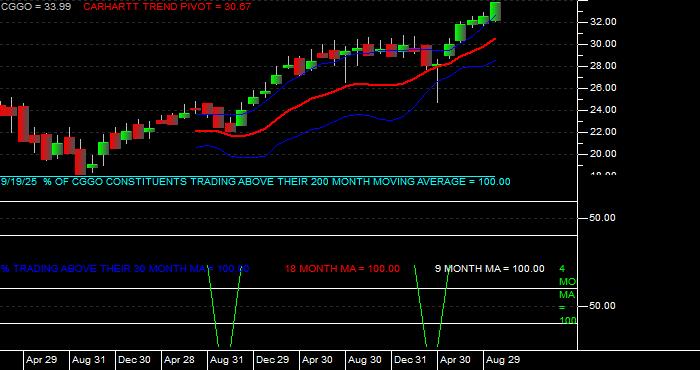The width and height of the screenshot is (700, 370).
Task: Click the 26.00 price axis value
Action: (603, 88)
